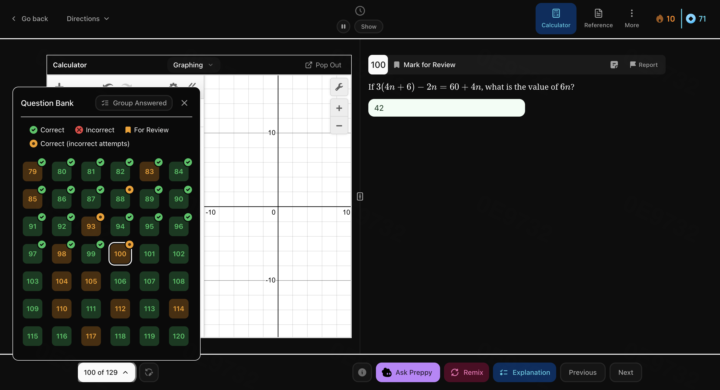720x390 pixels.
Task: Pop out the calculator window
Action: click(x=323, y=65)
